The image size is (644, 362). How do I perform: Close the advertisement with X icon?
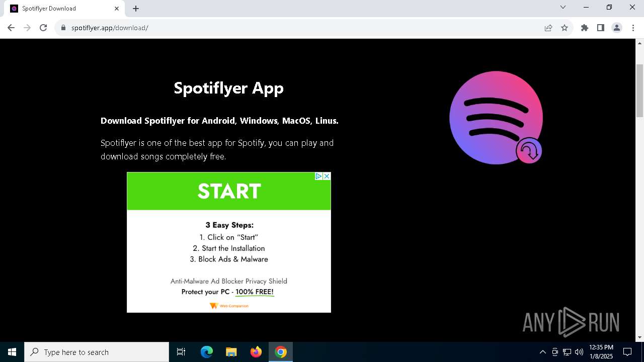point(327,176)
